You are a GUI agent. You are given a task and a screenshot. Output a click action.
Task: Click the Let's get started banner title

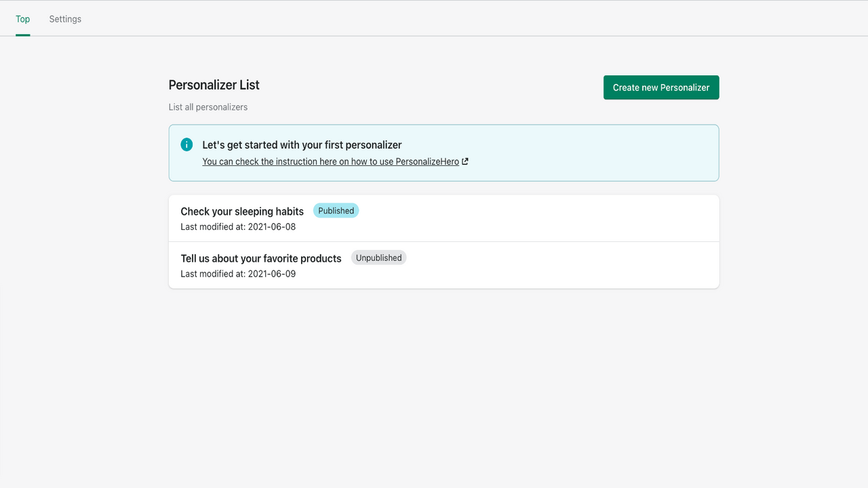tap(302, 144)
